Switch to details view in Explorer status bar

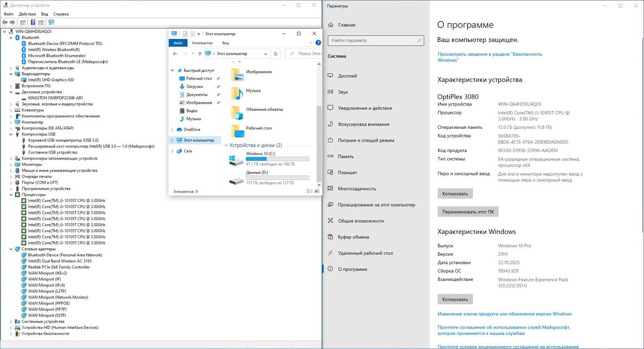(x=309, y=191)
